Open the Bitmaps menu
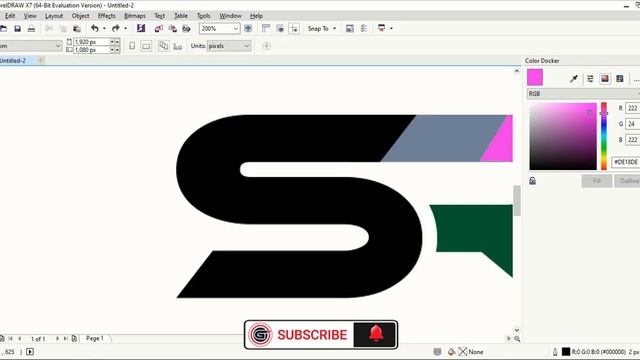Image resolution: width=640 pixels, height=360 pixels. pyautogui.click(x=135, y=16)
